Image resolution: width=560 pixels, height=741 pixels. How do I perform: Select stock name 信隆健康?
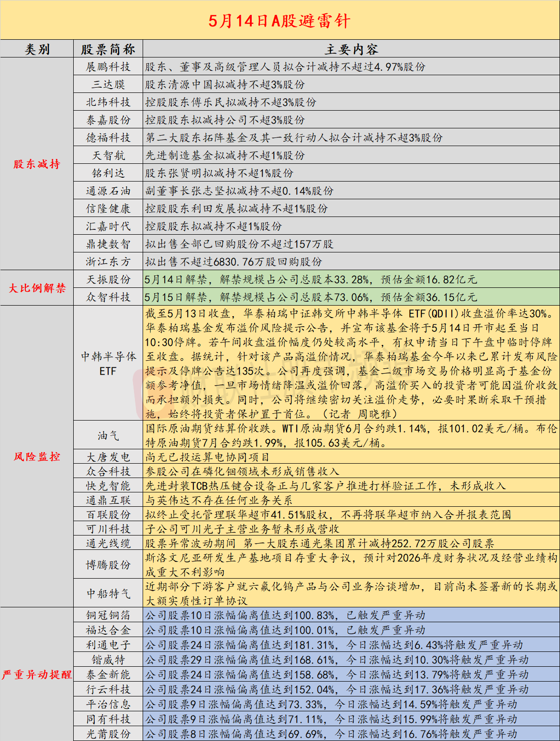pyautogui.click(x=108, y=208)
